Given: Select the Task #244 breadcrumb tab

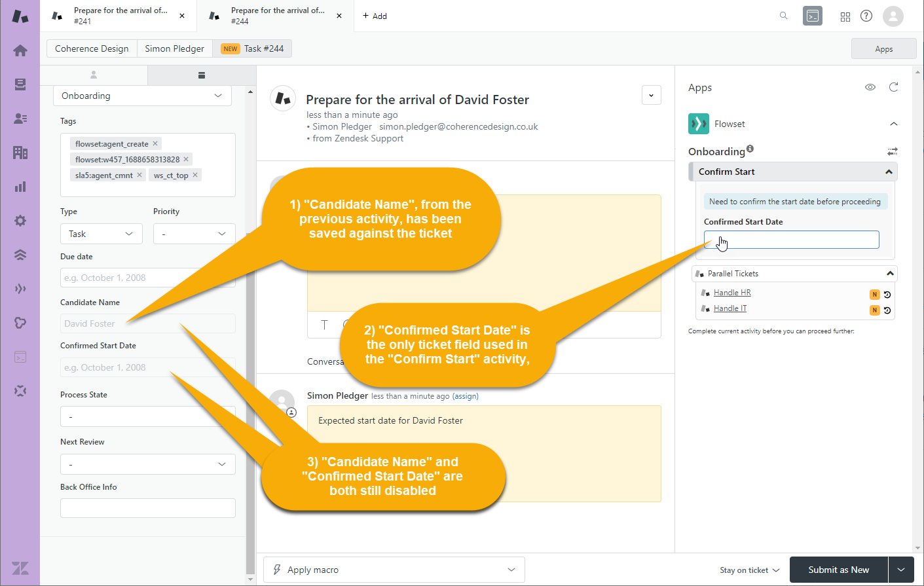Looking at the screenshot, I should pyautogui.click(x=252, y=48).
